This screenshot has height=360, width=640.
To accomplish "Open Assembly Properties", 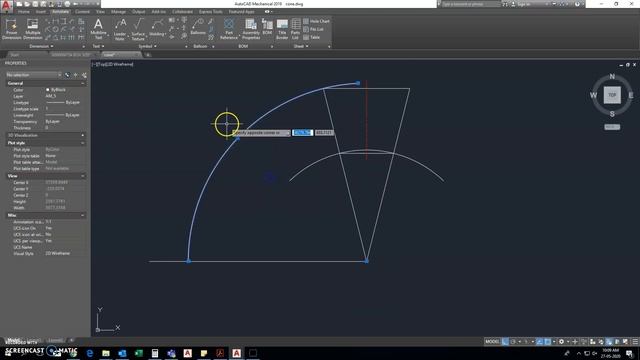I will 251,29.
